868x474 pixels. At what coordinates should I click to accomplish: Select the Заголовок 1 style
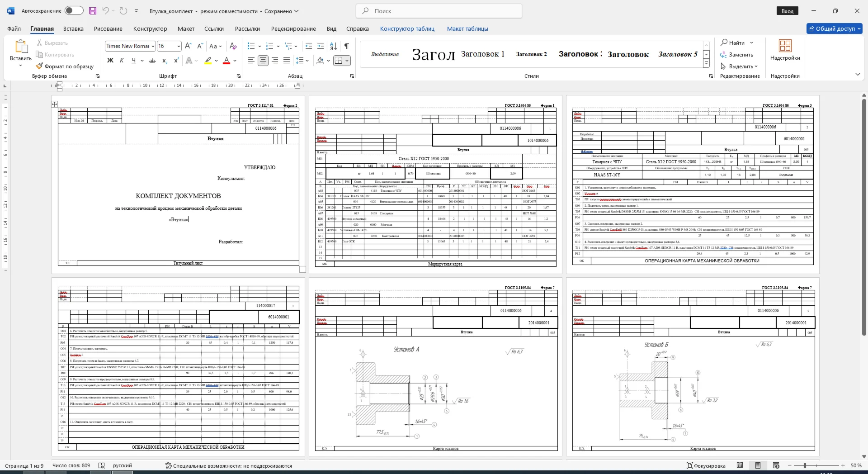[483, 54]
